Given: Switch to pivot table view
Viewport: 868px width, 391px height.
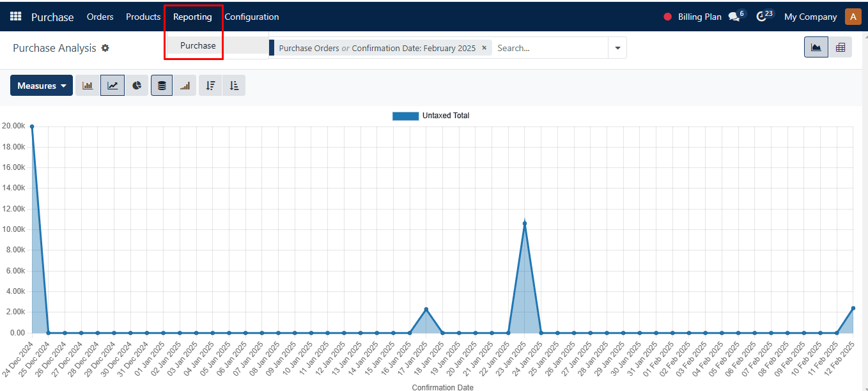Looking at the screenshot, I should pyautogui.click(x=841, y=47).
